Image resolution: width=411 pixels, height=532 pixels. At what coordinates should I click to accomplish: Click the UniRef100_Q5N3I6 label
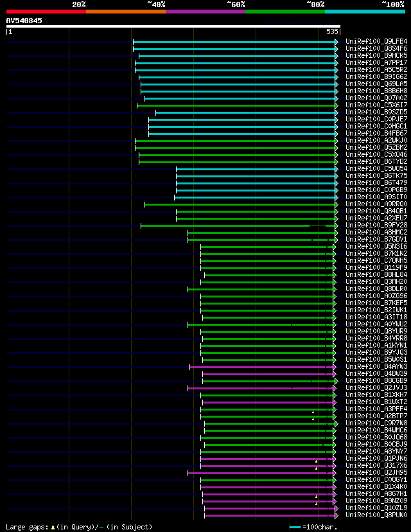(x=376, y=246)
